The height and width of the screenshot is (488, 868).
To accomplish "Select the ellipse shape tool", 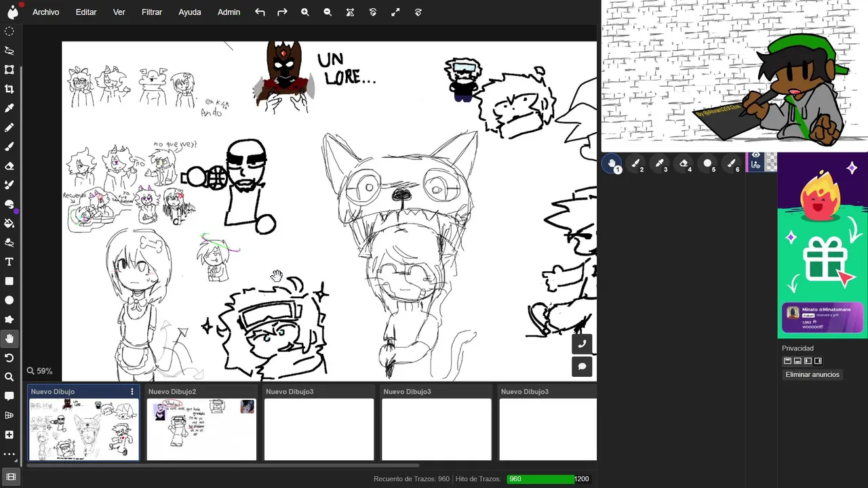I will [9, 300].
